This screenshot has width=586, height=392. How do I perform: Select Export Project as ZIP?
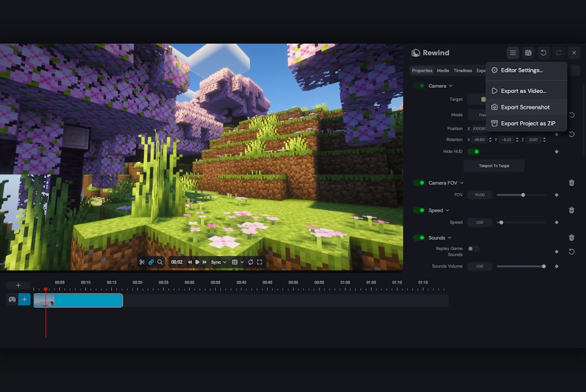(x=527, y=123)
